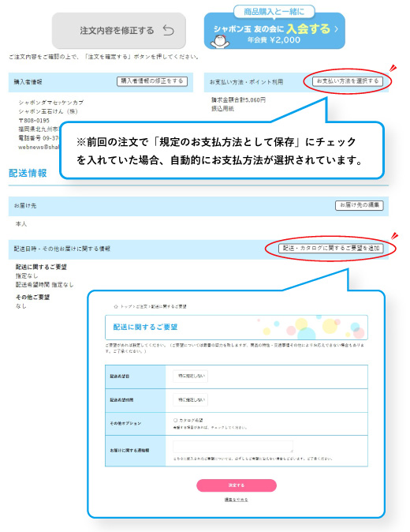The height and width of the screenshot is (532, 410).
Task: Click the お届けに関する連絡欄 text area
Action: click(233, 447)
